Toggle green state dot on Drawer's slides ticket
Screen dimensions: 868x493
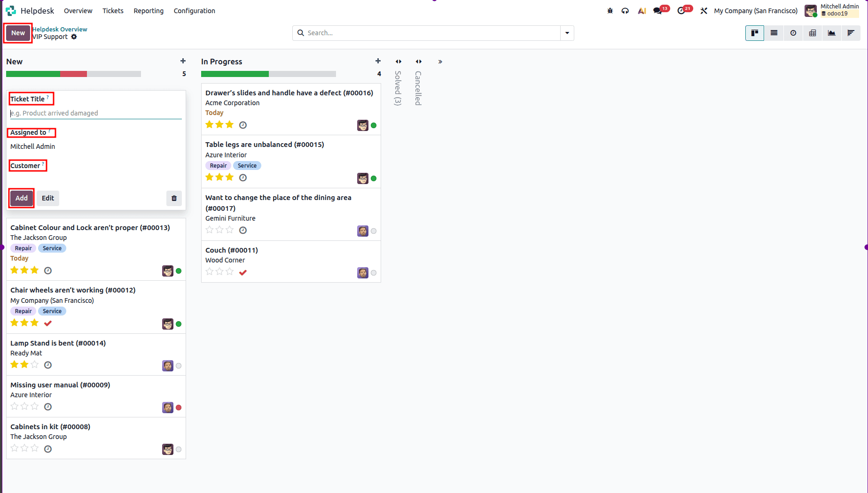pos(374,125)
